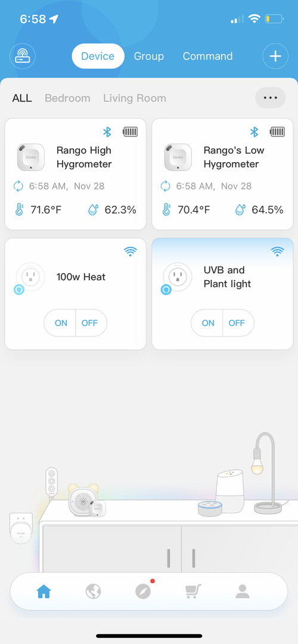Open the Rango High Hygrometer device thumbnail
Viewport: 298px width, 644px height.
pos(31,157)
